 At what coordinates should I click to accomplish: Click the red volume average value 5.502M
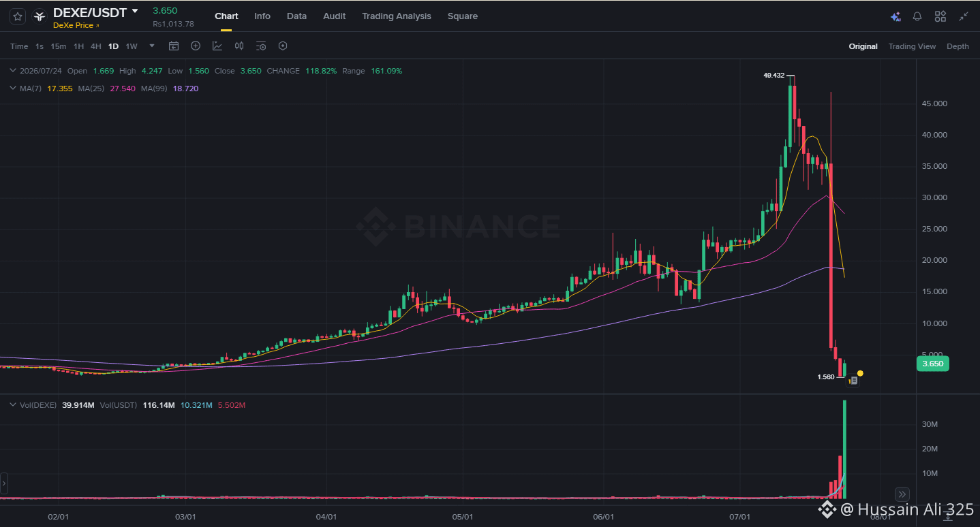coord(230,405)
